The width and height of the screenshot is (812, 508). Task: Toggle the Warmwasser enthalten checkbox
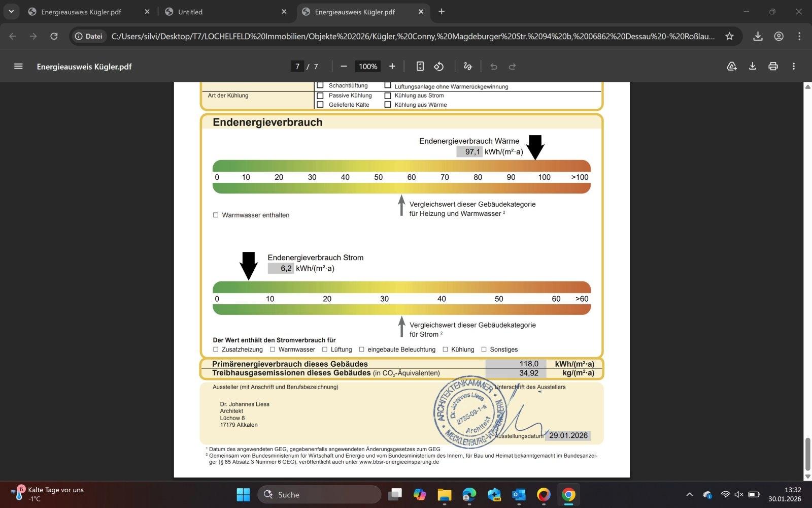coord(216,215)
